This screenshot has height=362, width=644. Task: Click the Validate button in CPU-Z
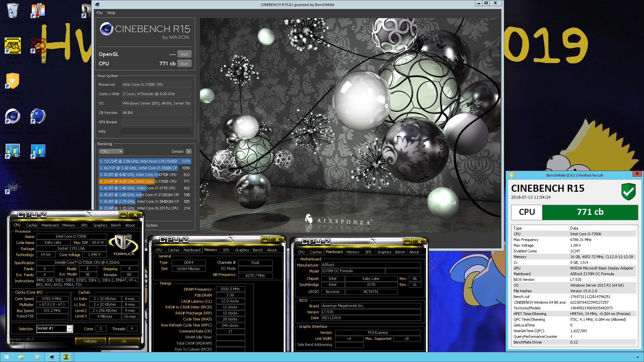(90, 341)
